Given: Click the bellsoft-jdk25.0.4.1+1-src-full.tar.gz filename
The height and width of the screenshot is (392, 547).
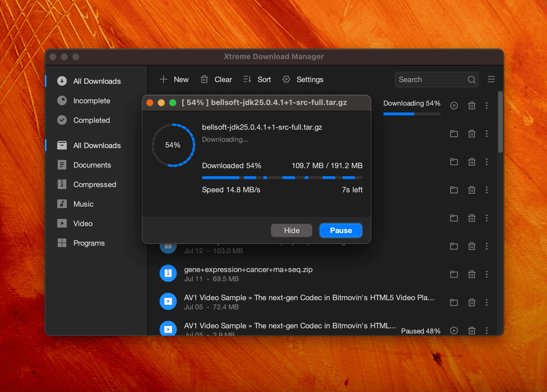Looking at the screenshot, I should [262, 127].
